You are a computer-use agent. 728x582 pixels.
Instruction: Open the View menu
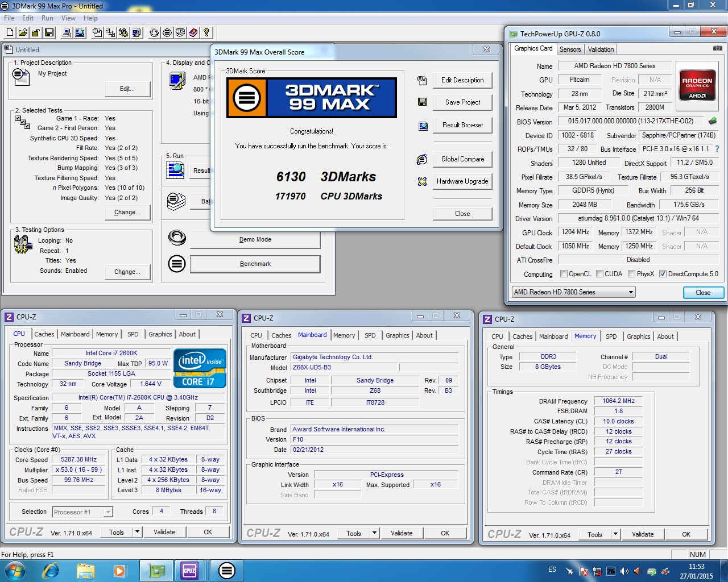click(68, 18)
